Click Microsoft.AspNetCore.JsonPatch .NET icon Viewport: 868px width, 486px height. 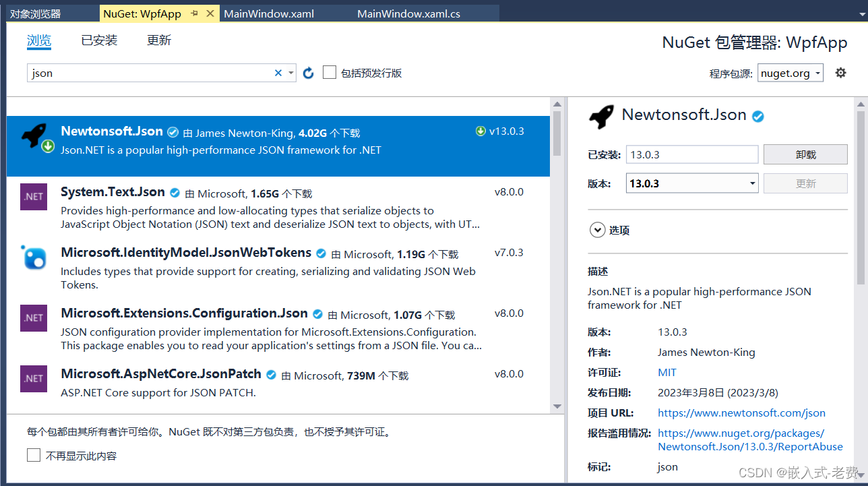coord(34,379)
